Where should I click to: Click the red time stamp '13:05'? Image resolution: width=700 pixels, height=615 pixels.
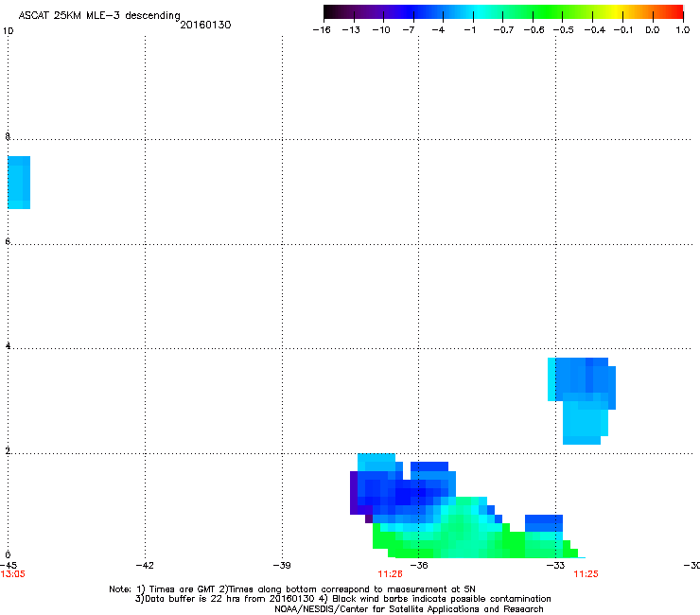tap(12, 574)
